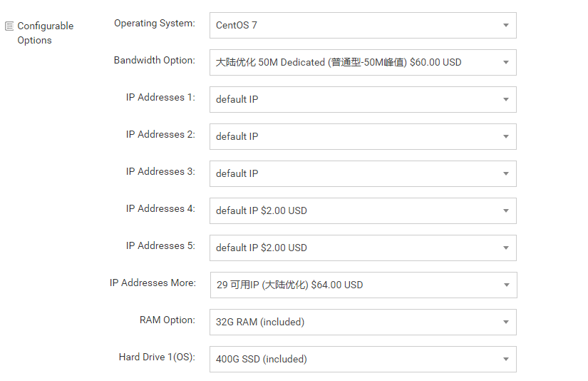Open the IP Addresses More dropdown
588x381 pixels.
pos(362,285)
